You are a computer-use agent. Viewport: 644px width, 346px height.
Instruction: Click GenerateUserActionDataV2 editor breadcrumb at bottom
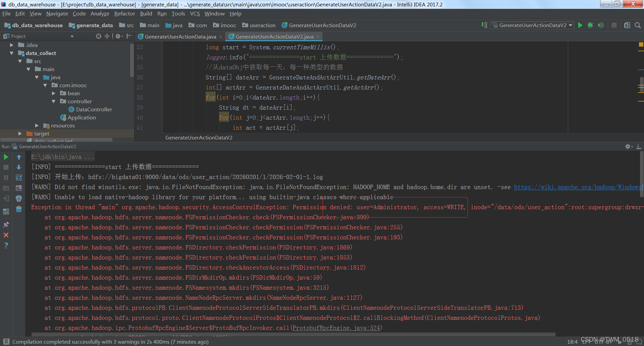pos(199,137)
